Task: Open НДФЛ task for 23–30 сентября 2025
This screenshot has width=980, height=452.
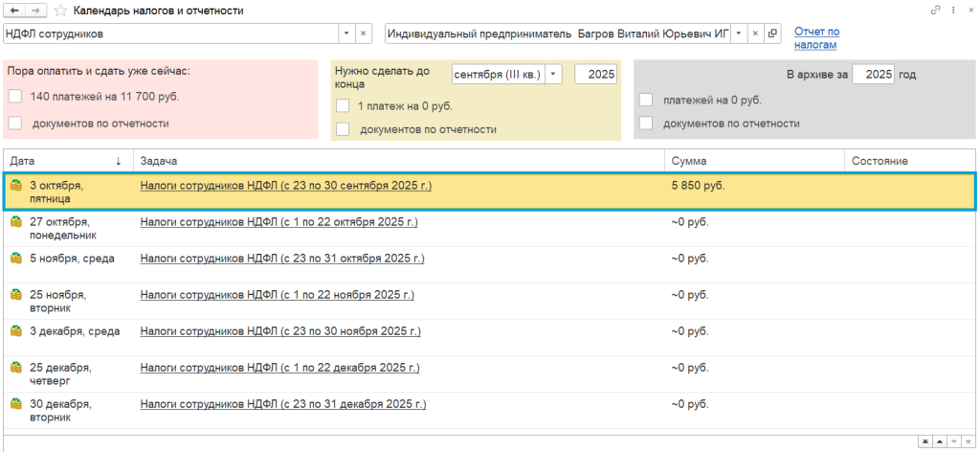Action: point(285,186)
